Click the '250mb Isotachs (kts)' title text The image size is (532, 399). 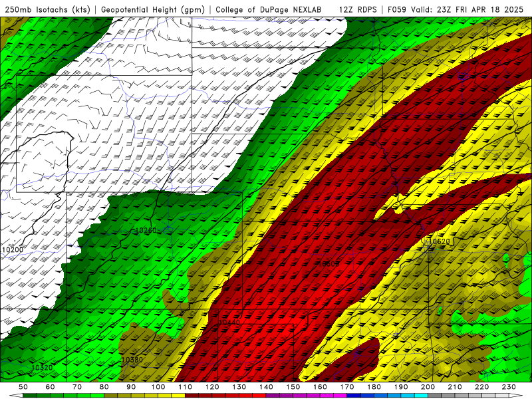click(x=47, y=9)
